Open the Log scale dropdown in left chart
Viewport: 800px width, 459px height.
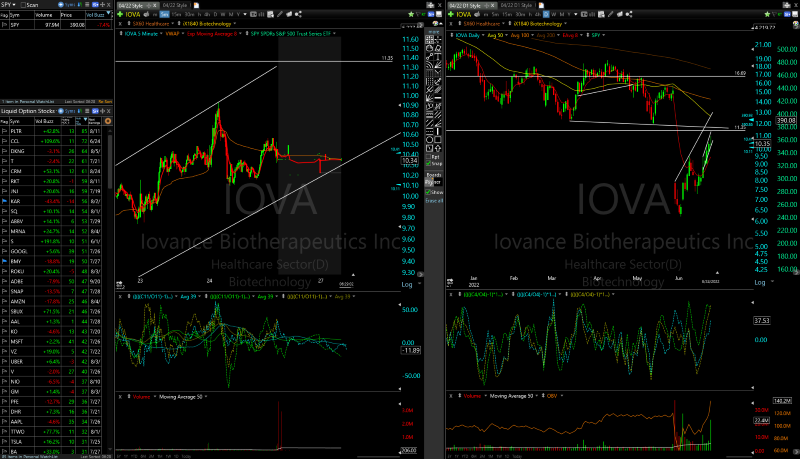click(417, 284)
